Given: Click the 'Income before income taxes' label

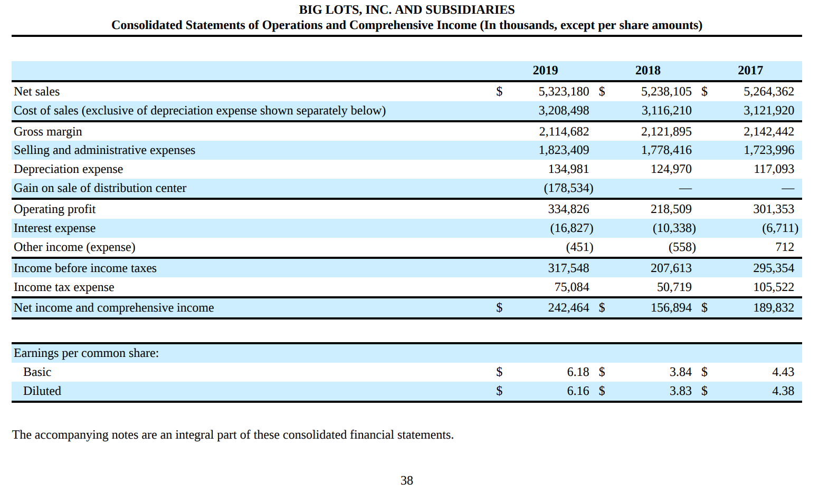Looking at the screenshot, I should [x=85, y=268].
